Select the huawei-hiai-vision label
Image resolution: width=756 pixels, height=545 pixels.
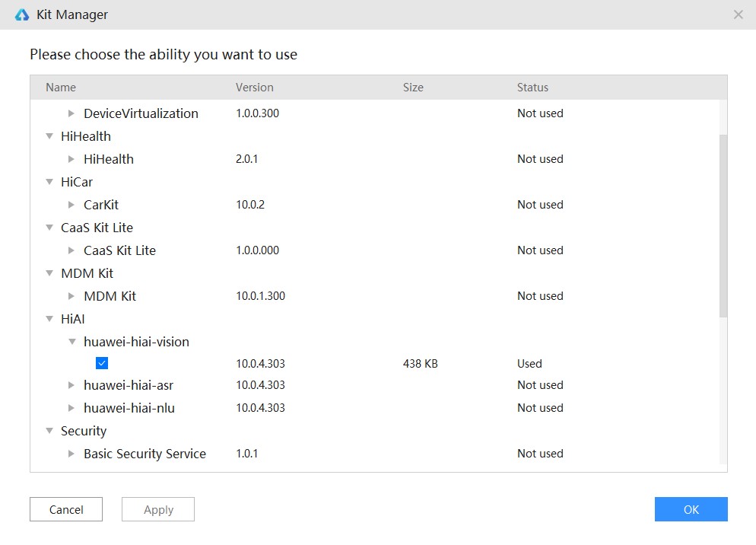[x=136, y=342]
